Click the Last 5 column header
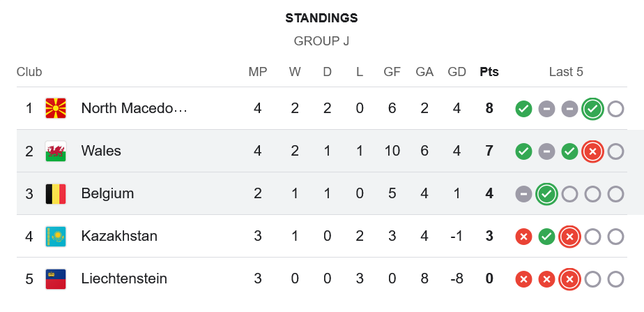 point(566,72)
